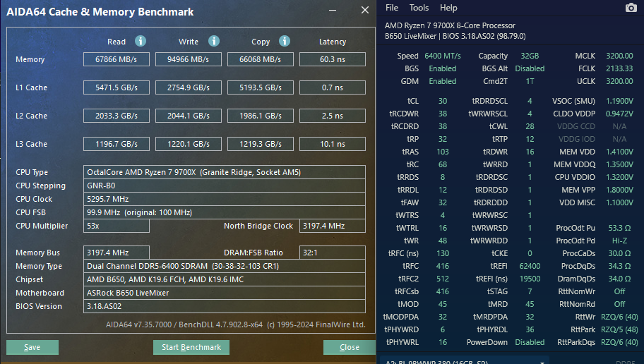This screenshot has width=644, height=364.
Task: Click the Memory Bus value 3197.4 MHz
Action: click(117, 253)
